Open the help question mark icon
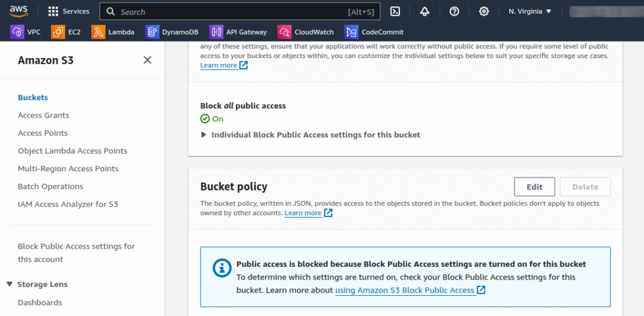The height and width of the screenshot is (316, 644). pyautogui.click(x=454, y=11)
